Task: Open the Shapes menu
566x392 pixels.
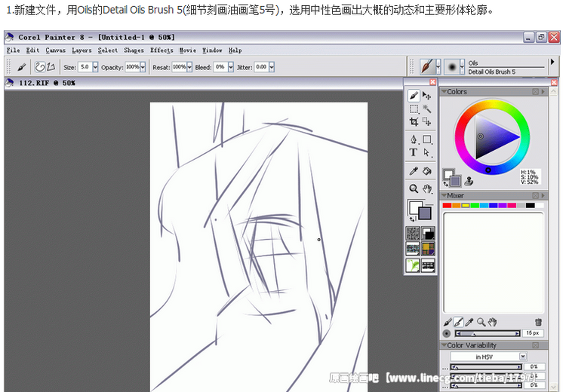Action: [134, 50]
